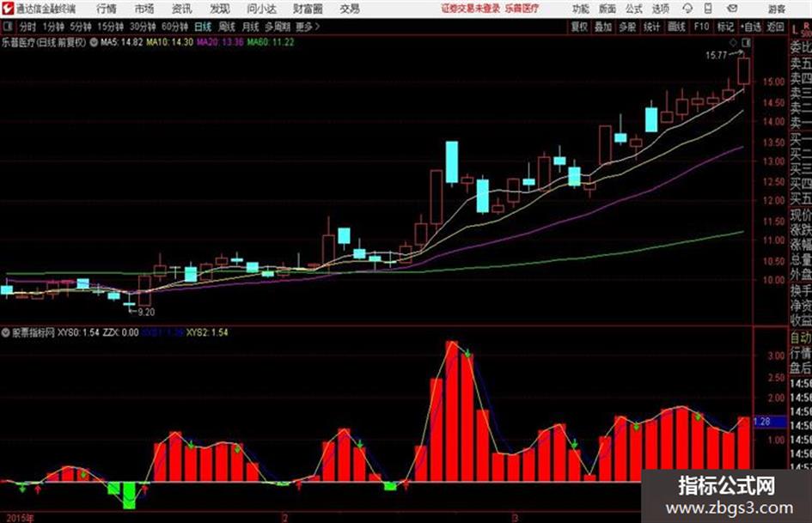Image resolution: width=812 pixels, height=523 pixels.
Task: Open main chart indicator settings circle icon
Action: point(94,42)
